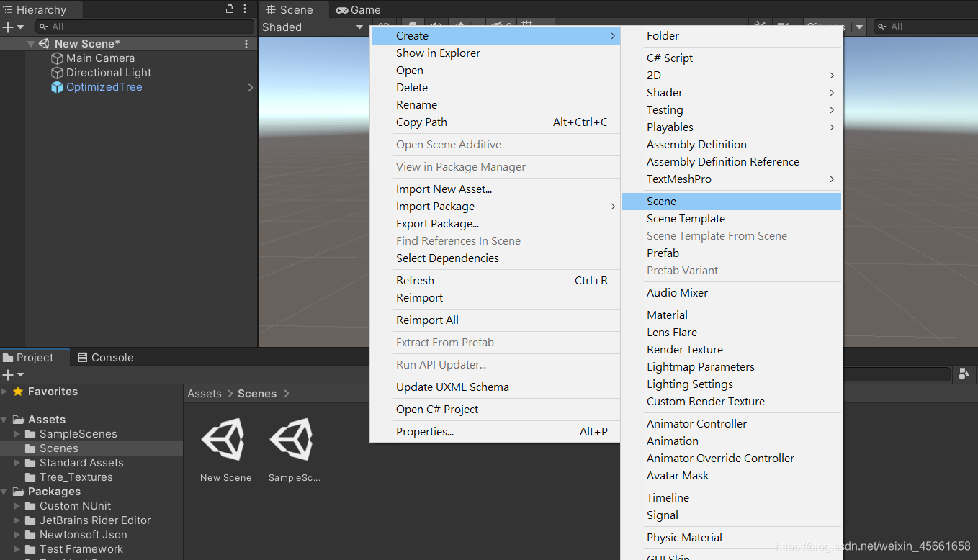Click the folder icon next to SampleScenes
Screen dimensions: 978x560
click(x=30, y=434)
